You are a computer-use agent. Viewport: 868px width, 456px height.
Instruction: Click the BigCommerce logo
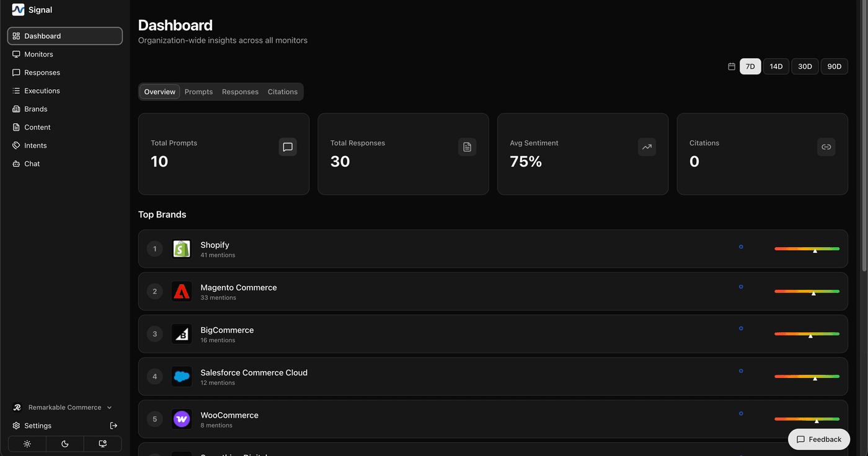[x=182, y=334]
